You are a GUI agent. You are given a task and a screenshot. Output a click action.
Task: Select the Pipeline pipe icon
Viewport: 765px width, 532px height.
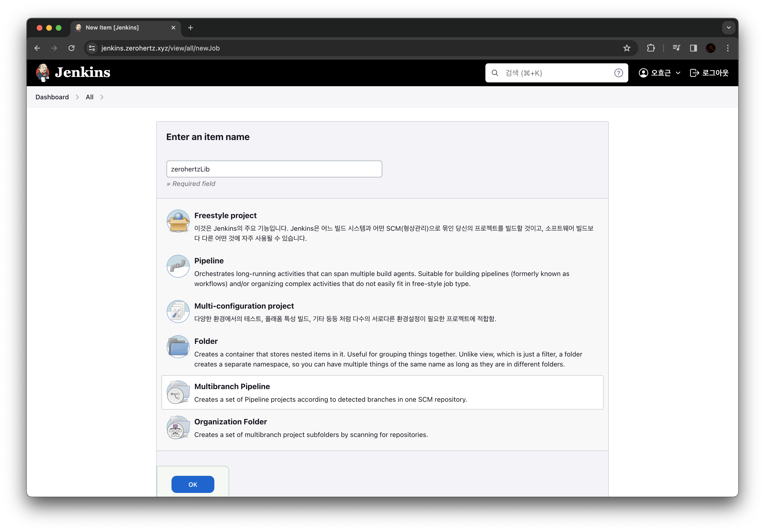(x=178, y=266)
